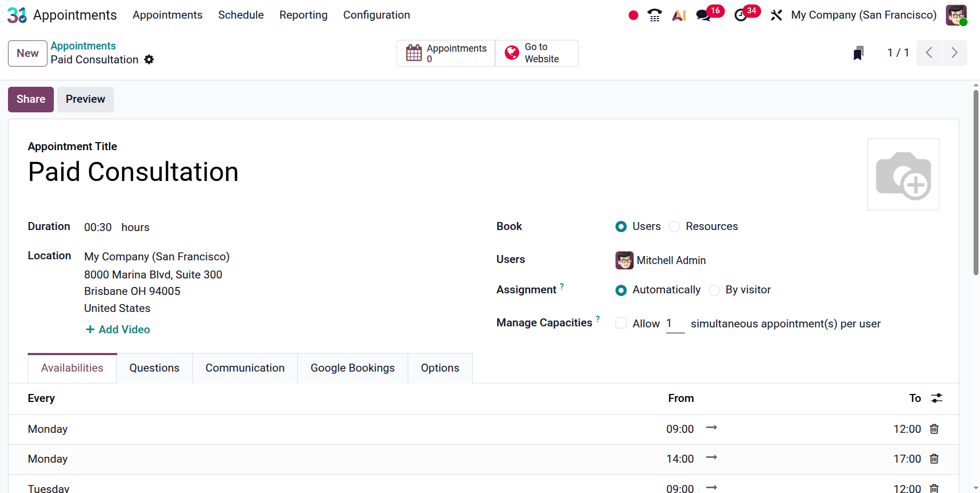Screen dimensions: 980x493
Task: Open user avatar menu in top bar
Action: 956,15
